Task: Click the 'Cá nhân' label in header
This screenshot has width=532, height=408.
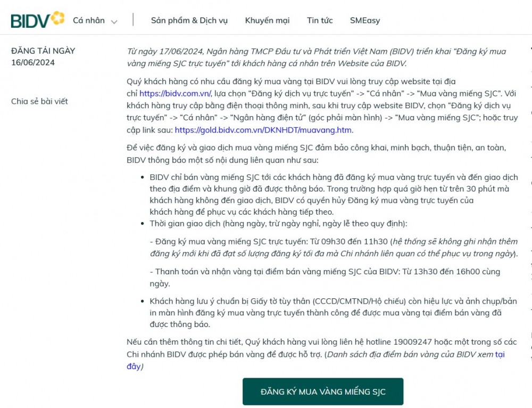Action: (89, 20)
